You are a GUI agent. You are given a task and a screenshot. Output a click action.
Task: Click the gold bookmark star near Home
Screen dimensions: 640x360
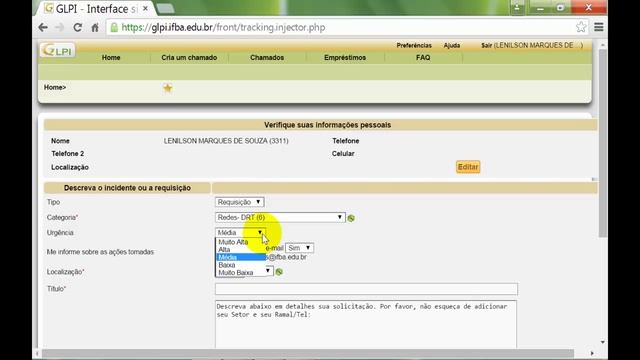click(x=167, y=88)
